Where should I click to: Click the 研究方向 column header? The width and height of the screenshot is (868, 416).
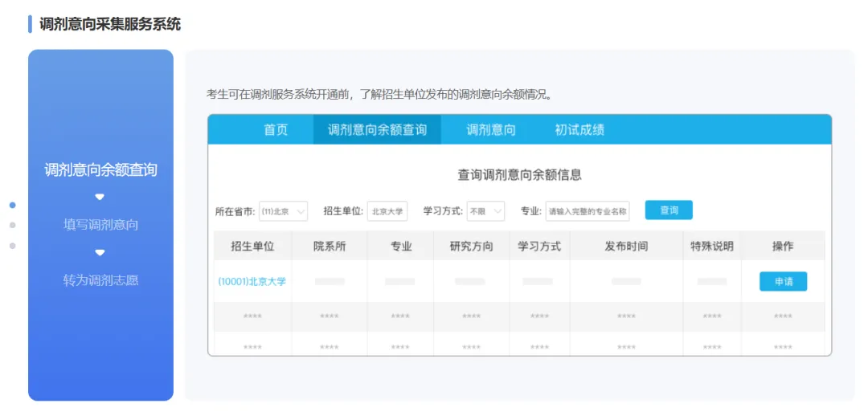[x=472, y=247]
